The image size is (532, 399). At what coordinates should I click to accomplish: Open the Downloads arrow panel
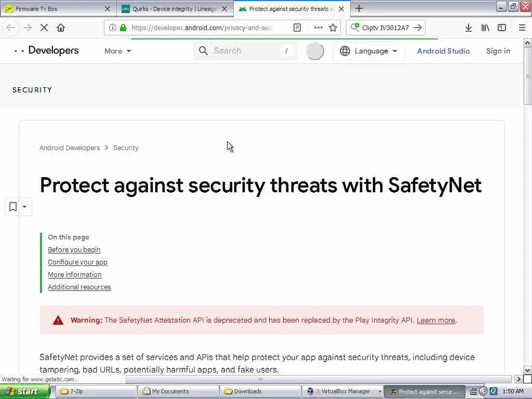(469, 28)
